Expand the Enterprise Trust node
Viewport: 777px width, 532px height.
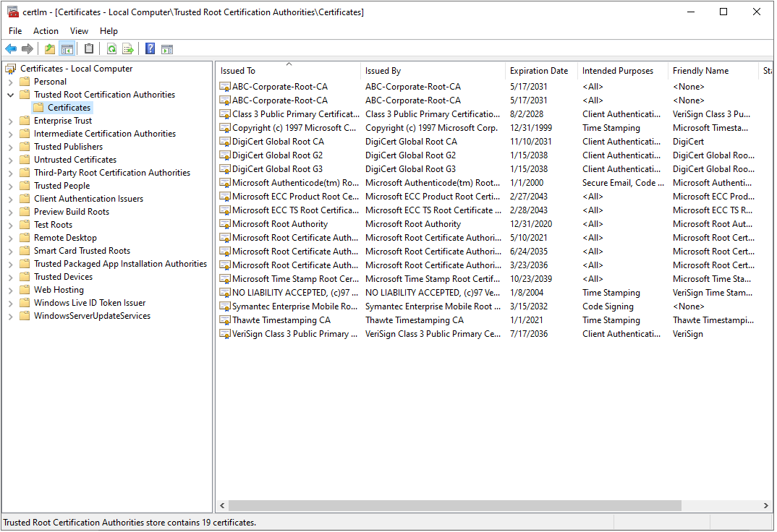pos(10,121)
